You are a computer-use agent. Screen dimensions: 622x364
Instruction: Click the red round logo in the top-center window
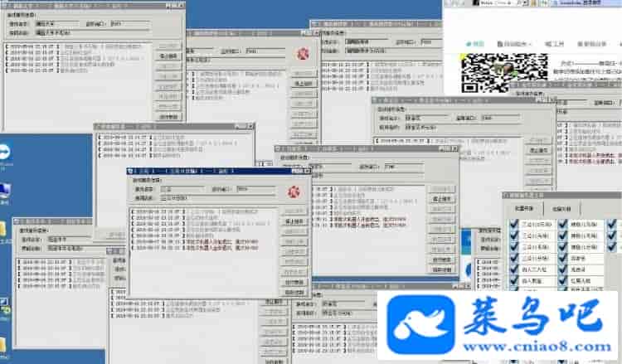pyautogui.click(x=303, y=54)
